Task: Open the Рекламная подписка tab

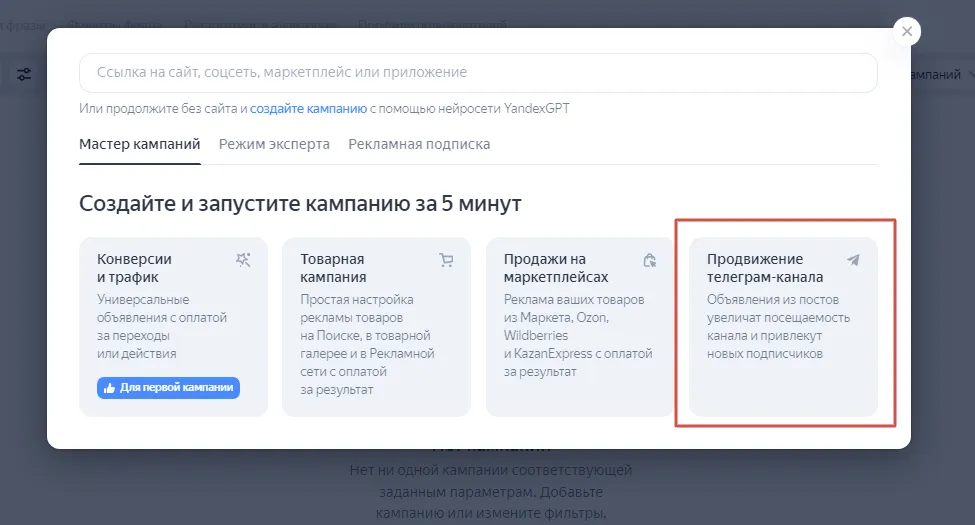Action: tap(419, 144)
